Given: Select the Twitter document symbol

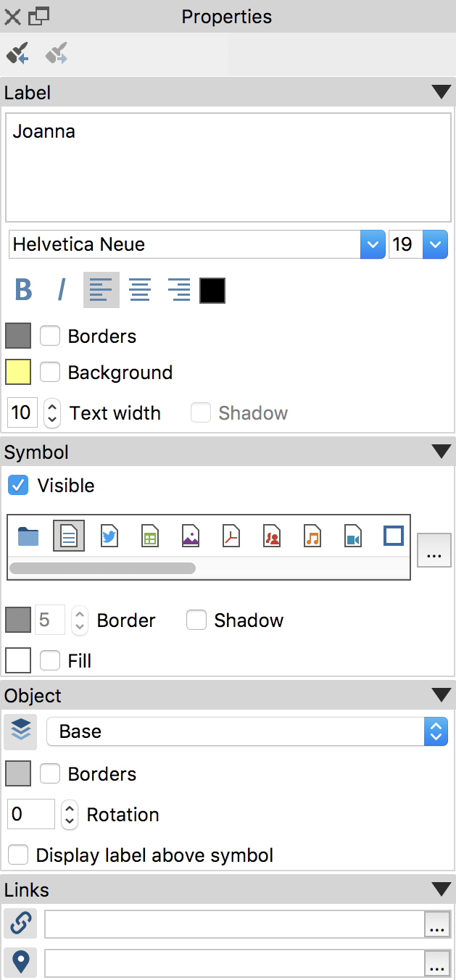Looking at the screenshot, I should pyautogui.click(x=109, y=536).
